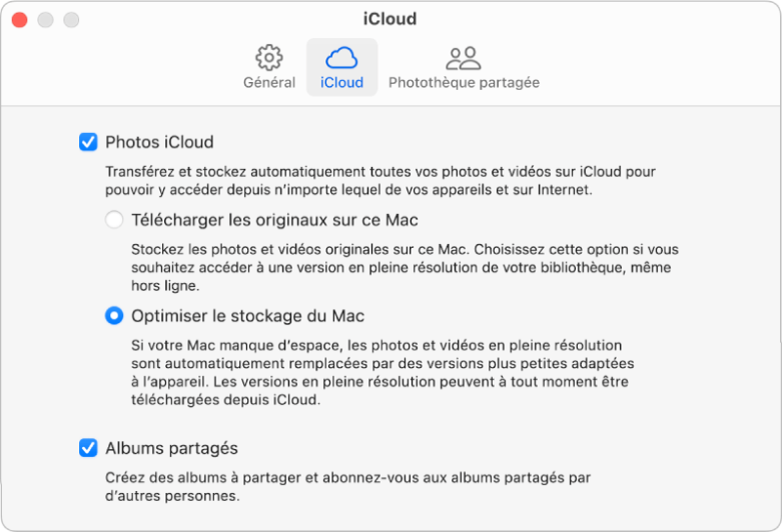Uncheck the Photos iCloud checkbox
Screen dimensions: 782x532
pos(88,143)
